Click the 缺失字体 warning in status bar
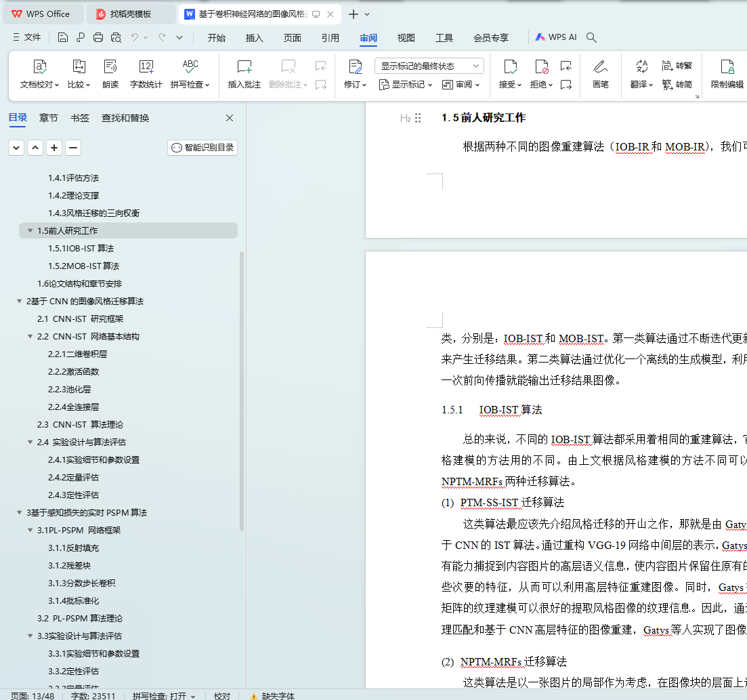747x700 pixels. 272,696
